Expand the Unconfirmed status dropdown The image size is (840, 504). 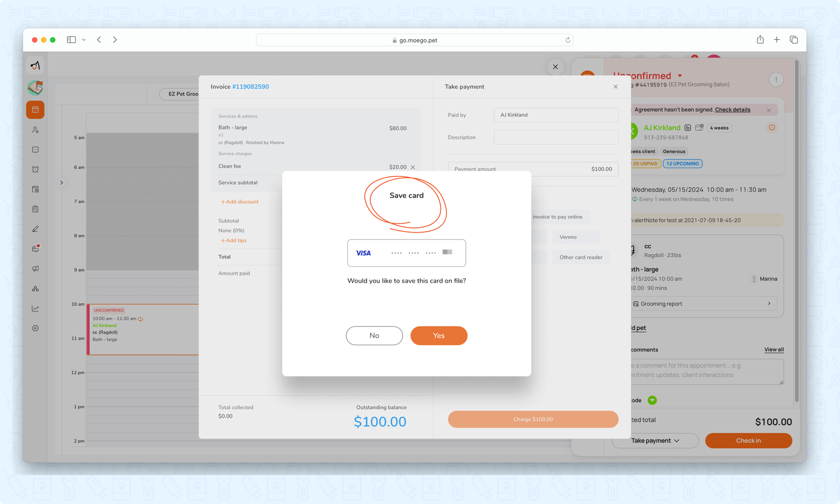680,76
